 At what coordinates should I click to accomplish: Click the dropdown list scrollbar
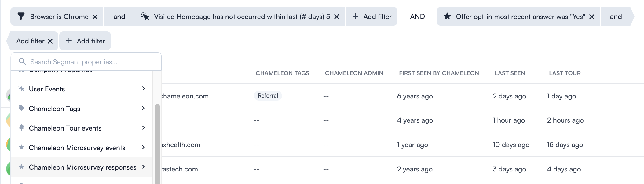tap(157, 144)
